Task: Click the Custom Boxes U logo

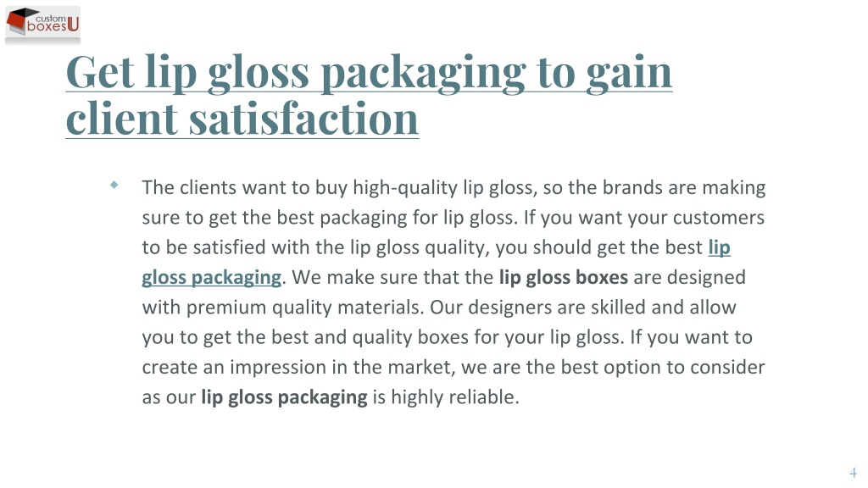Action: click(x=42, y=24)
